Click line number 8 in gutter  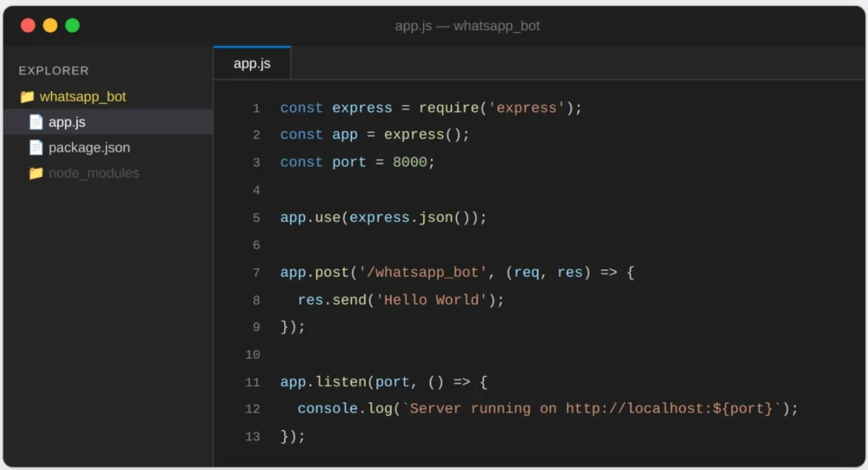click(256, 301)
